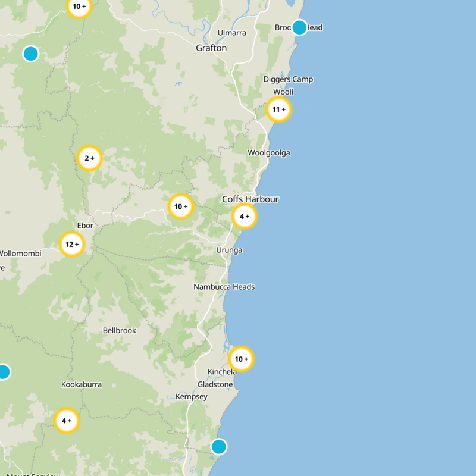This screenshot has height=476, width=476.
Task: Open the 2 + cluster marker
Action: (89, 158)
